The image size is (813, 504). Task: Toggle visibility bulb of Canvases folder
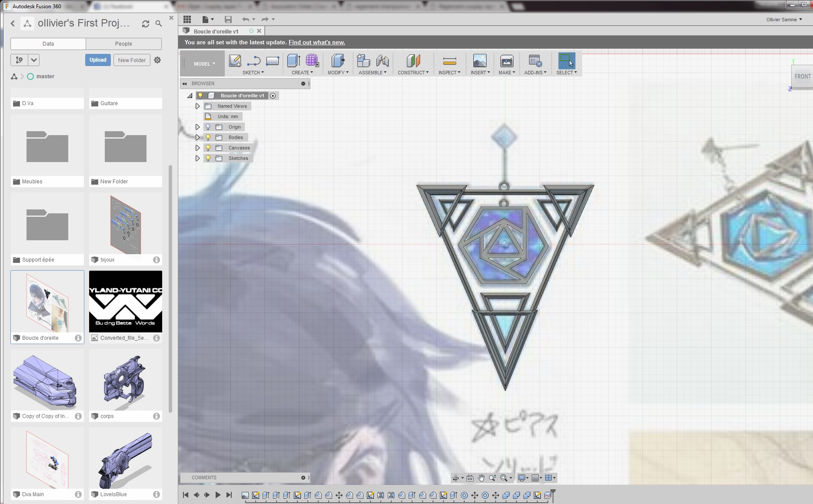[208, 148]
